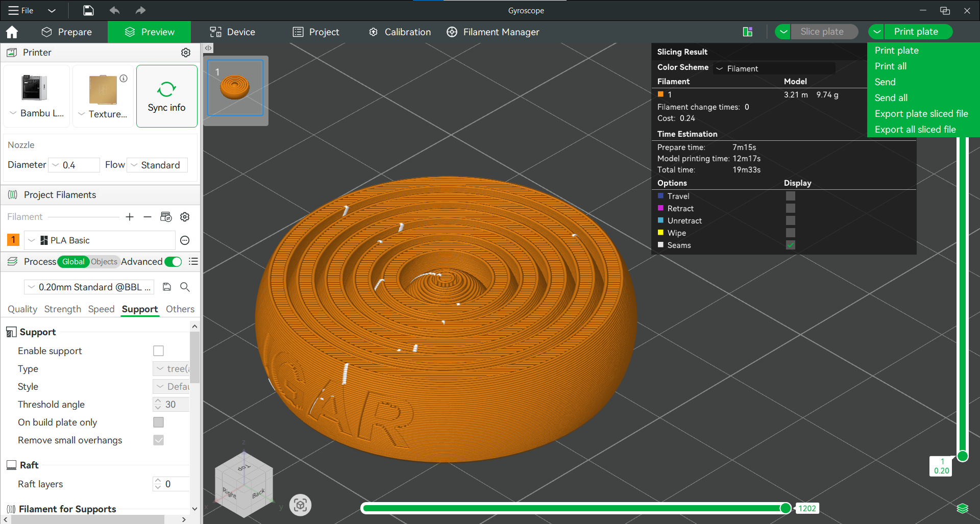Viewport: 980px width, 524px height.
Task: Open the support Style dropdown
Action: click(x=171, y=386)
